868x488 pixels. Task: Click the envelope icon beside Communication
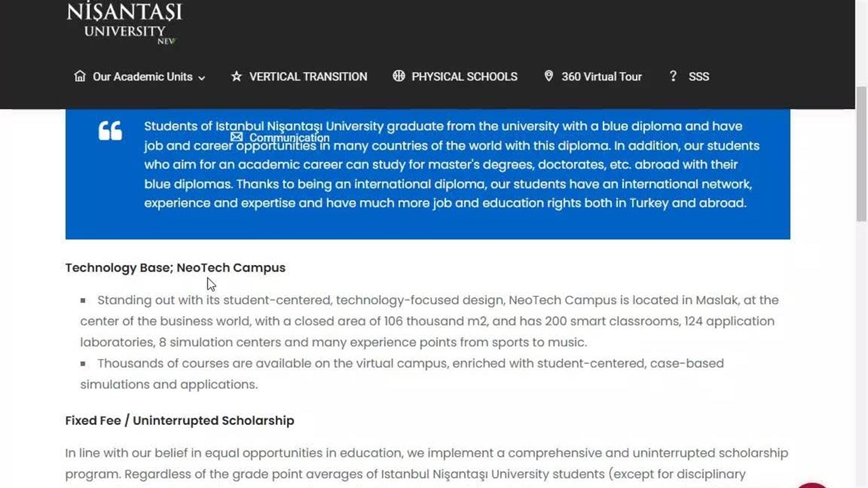(236, 138)
